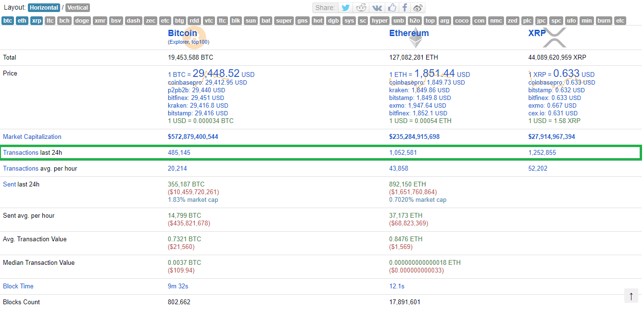
Task: Open the Market Capitalization row link
Action: pyautogui.click(x=32, y=137)
